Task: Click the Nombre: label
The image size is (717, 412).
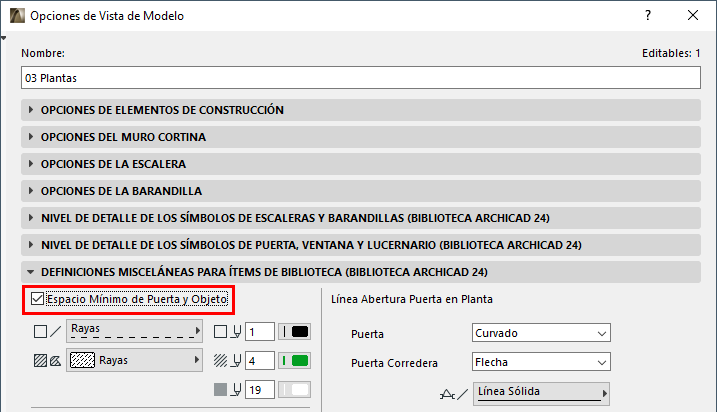Action: (43, 53)
